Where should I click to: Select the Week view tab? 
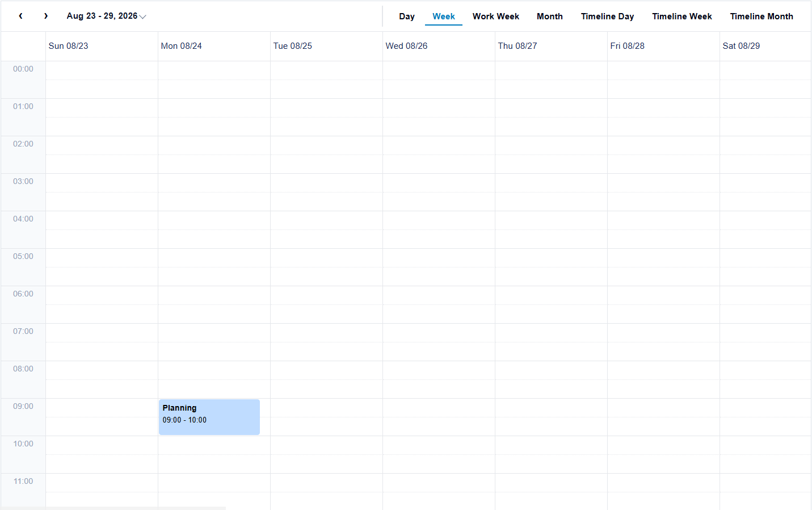point(443,16)
